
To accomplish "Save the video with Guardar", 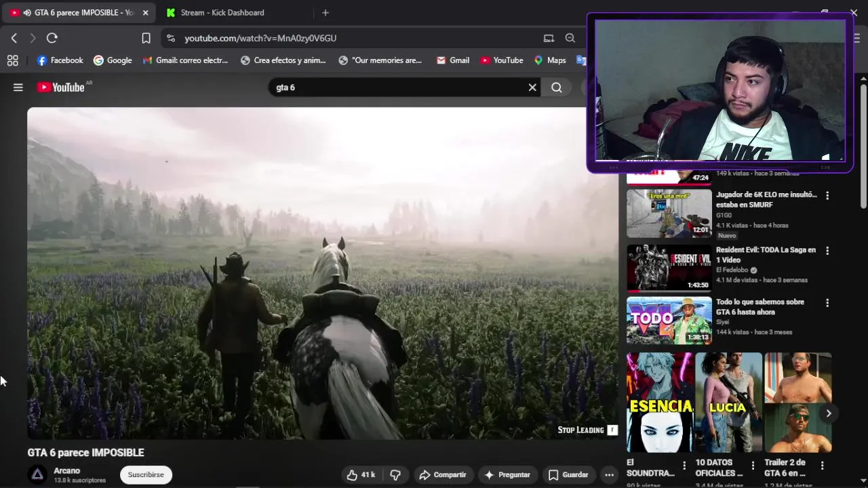I will [x=568, y=474].
